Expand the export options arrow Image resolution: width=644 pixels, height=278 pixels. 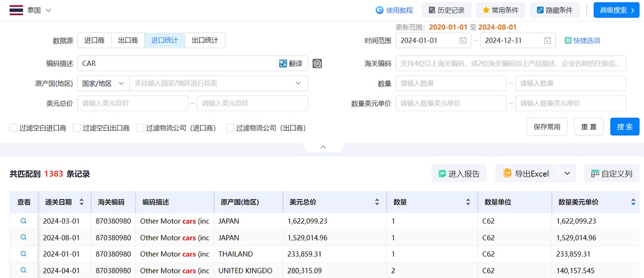pos(567,174)
